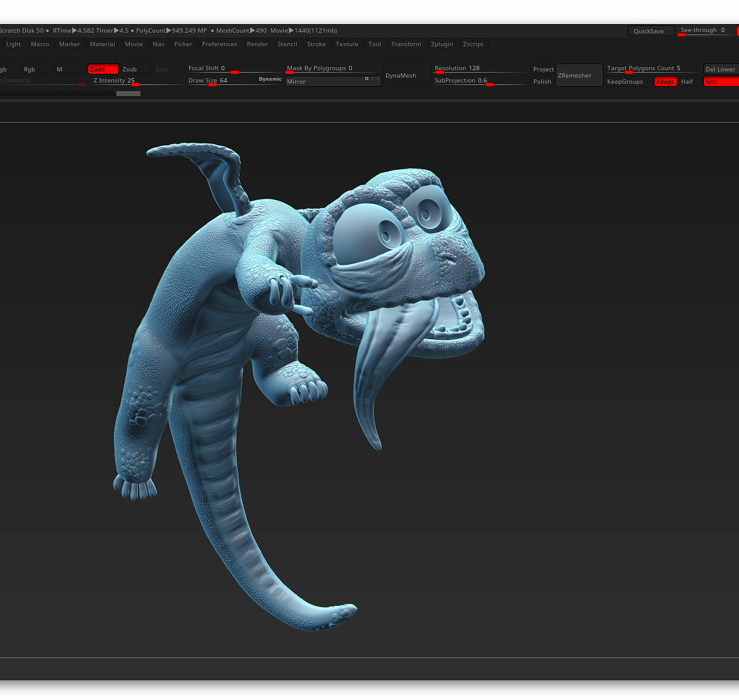The height and width of the screenshot is (700, 739).
Task: Adjust the Focal Shift slider
Action: [x=234, y=69]
